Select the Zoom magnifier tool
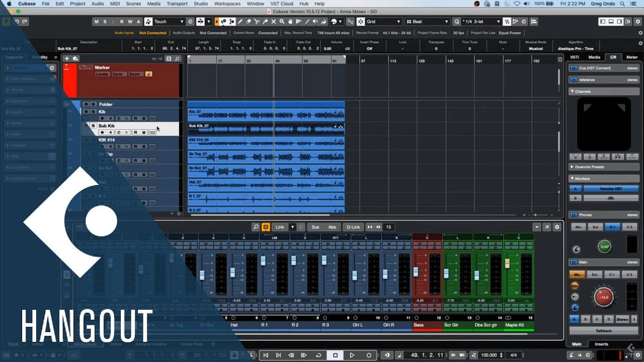This screenshot has height=362, width=644. [282, 22]
